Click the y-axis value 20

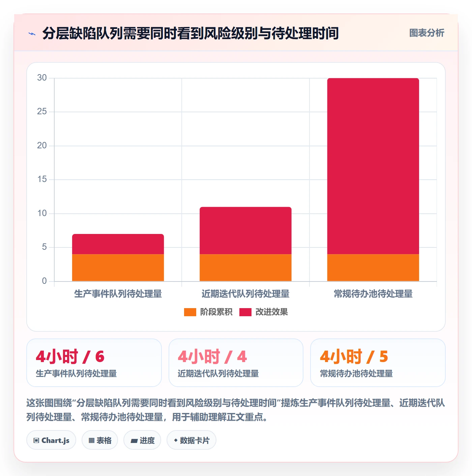tap(42, 146)
